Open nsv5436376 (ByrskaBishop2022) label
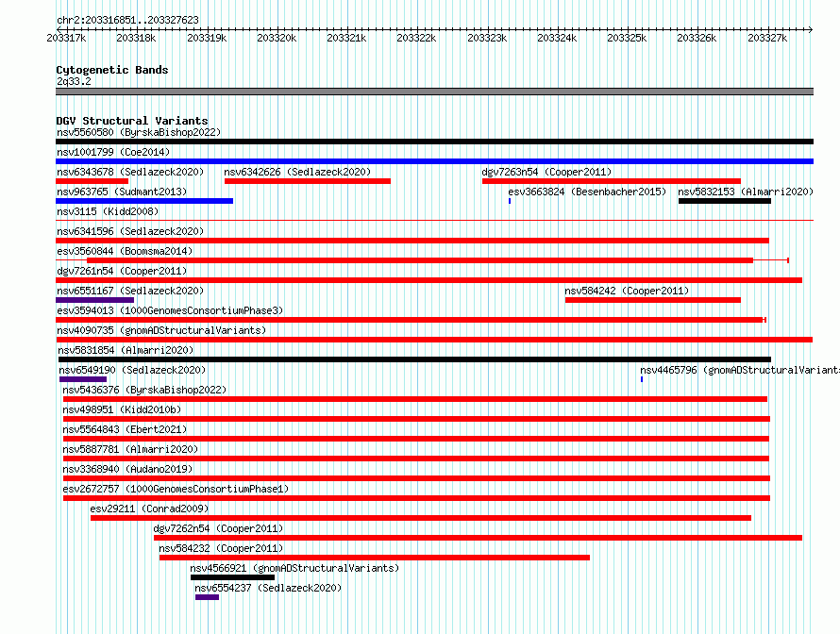 pyautogui.click(x=144, y=390)
